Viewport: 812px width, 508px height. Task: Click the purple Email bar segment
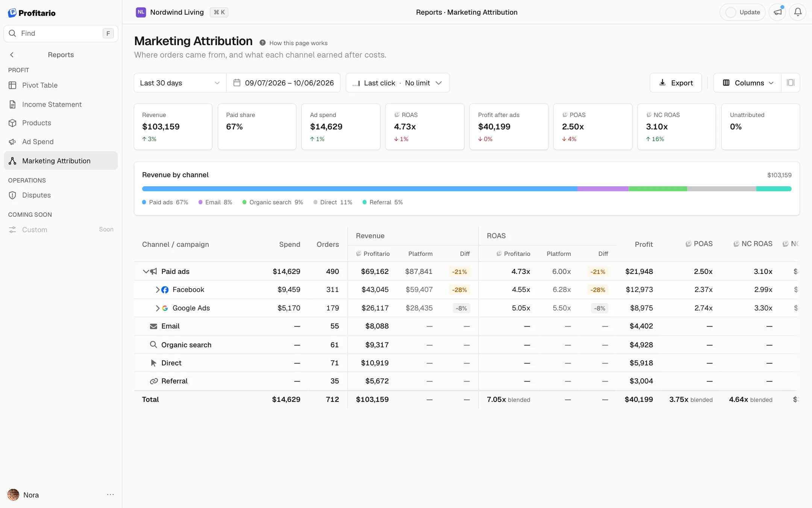603,189
